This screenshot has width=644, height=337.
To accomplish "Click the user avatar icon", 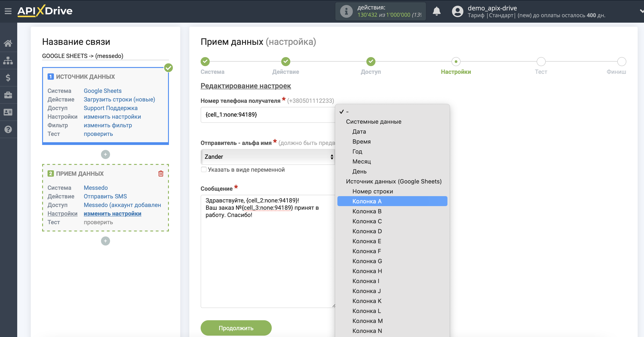I will click(x=457, y=11).
